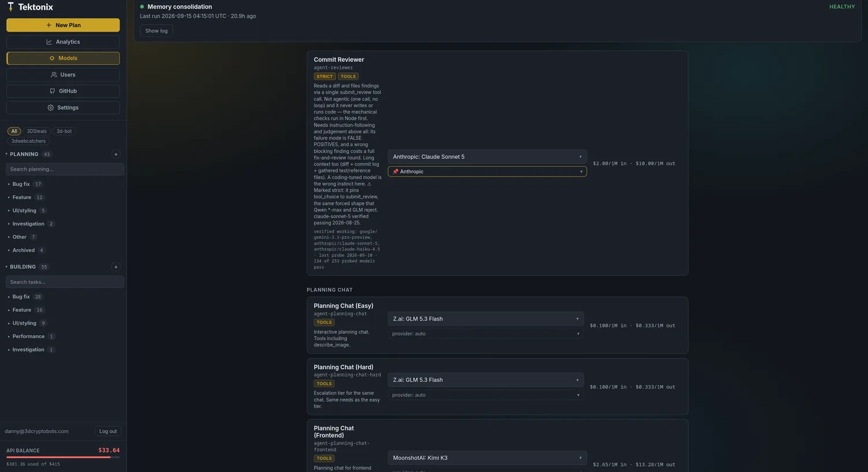Add an item with the PLANNING plus icon
Image resolution: width=868 pixels, height=472 pixels.
click(116, 154)
